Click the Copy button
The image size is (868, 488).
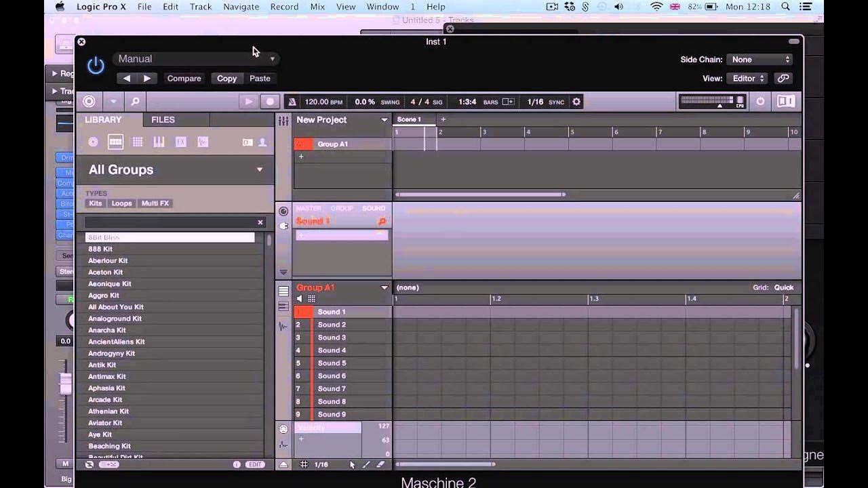[x=227, y=79]
